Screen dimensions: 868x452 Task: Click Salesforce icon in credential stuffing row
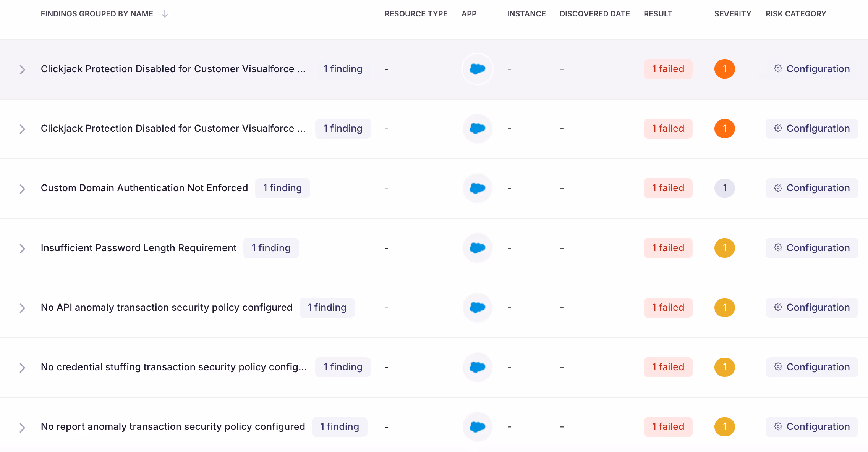pyautogui.click(x=477, y=367)
